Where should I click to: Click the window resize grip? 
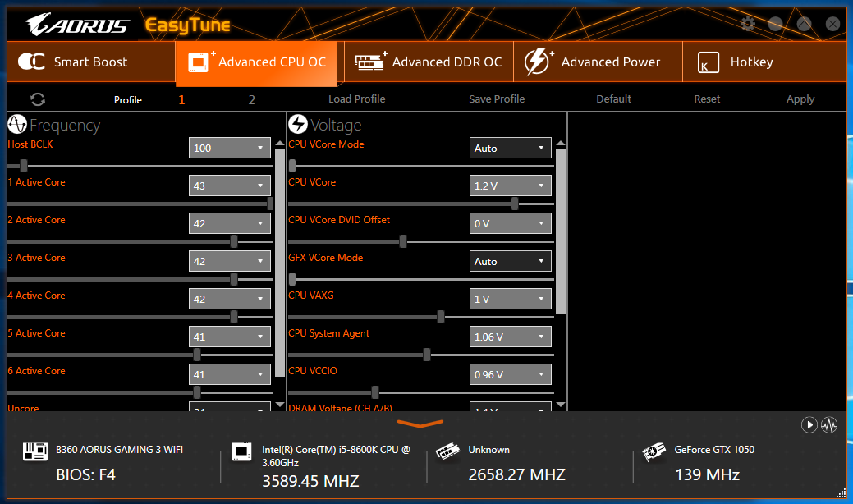[841, 493]
